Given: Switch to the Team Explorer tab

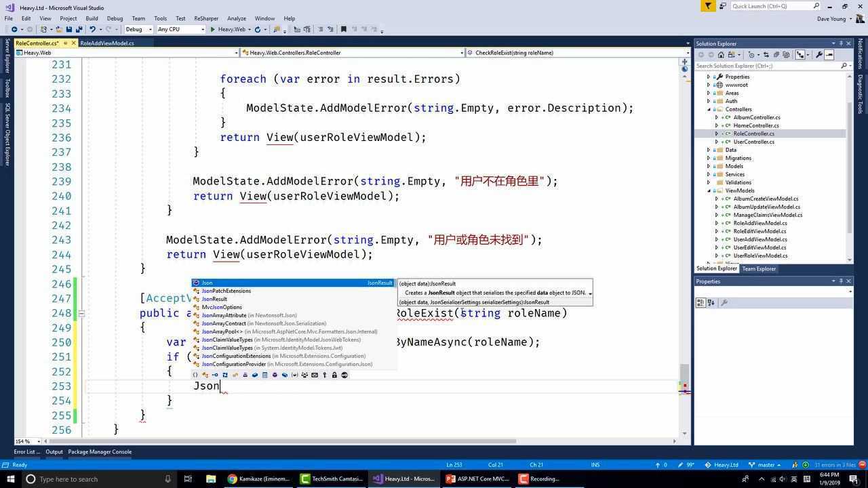Looking at the screenshot, I should point(759,268).
